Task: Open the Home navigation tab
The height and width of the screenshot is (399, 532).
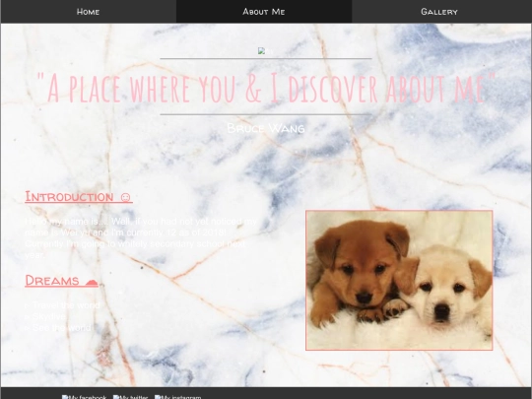Action: pos(89,12)
